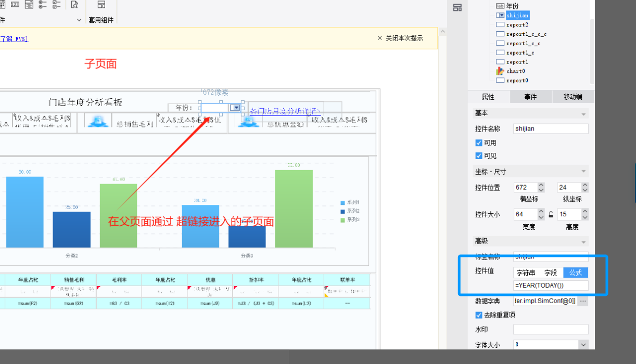Select report0 in the component tree
Viewport: 636px width, 364px height.
tap(517, 80)
